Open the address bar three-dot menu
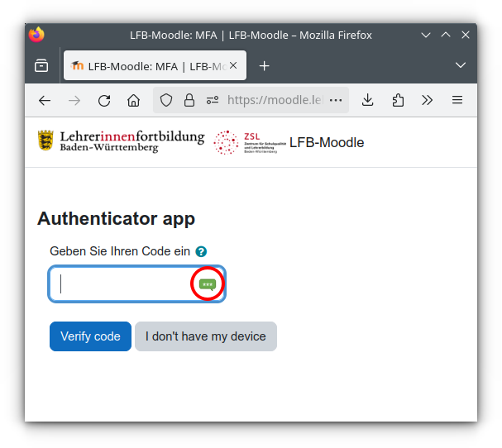 click(x=336, y=100)
